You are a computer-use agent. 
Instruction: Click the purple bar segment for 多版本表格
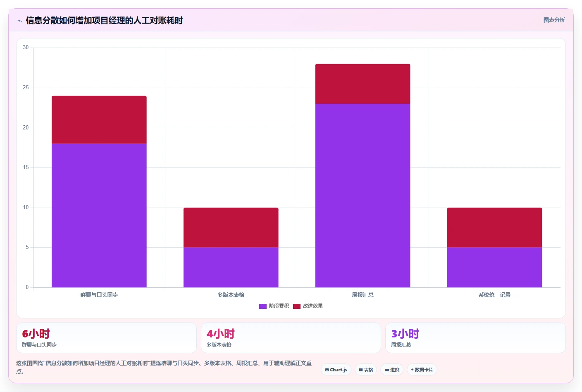(x=231, y=267)
